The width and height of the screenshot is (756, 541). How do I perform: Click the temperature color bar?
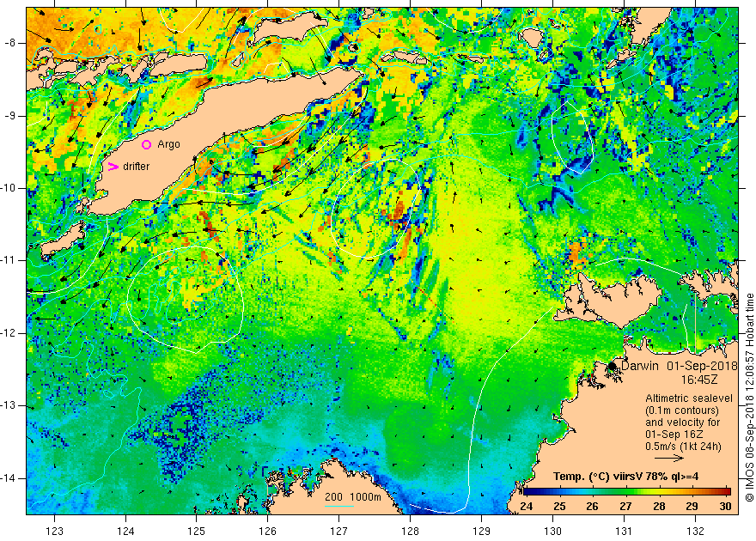[627, 492]
